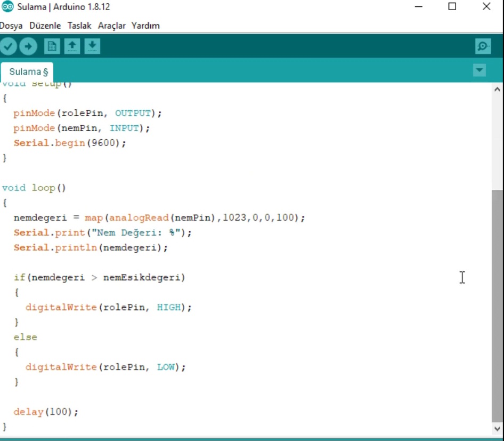Image resolution: width=504 pixels, height=441 pixels.
Task: Open the Düzenle menu
Action: click(45, 25)
